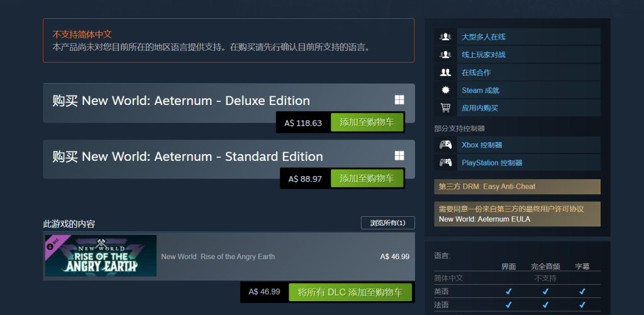The width and height of the screenshot is (644, 315).
Task: Click the online co-op icon
Action: click(x=445, y=73)
